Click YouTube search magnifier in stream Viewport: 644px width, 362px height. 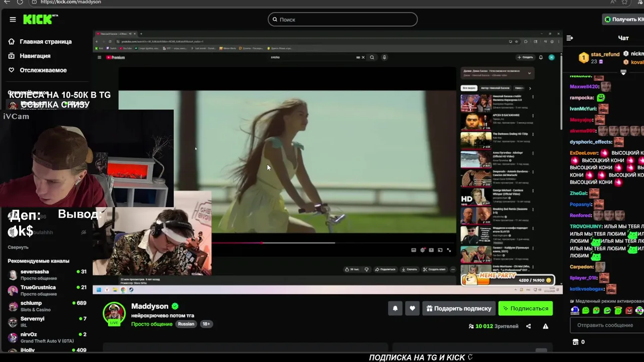(x=372, y=57)
